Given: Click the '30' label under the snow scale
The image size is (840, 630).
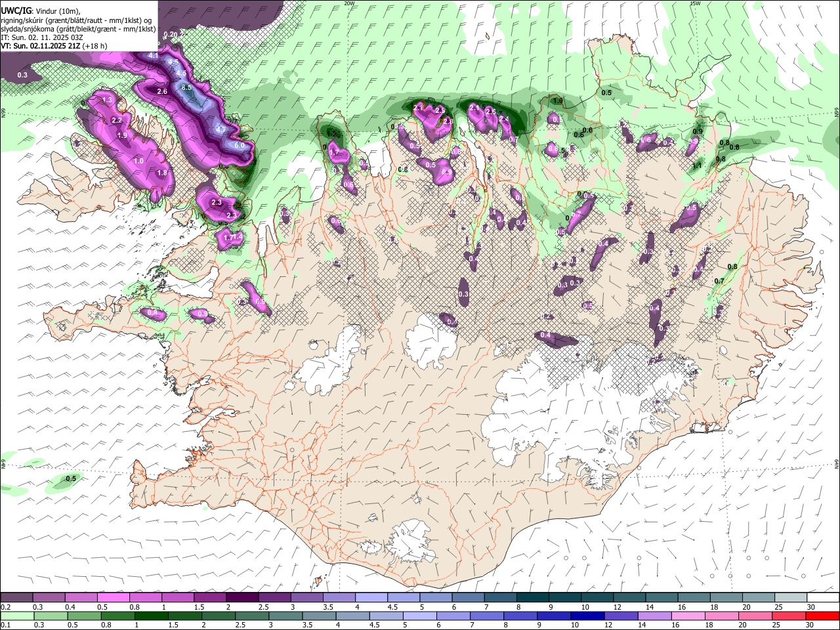Looking at the screenshot, I should click(x=811, y=607).
